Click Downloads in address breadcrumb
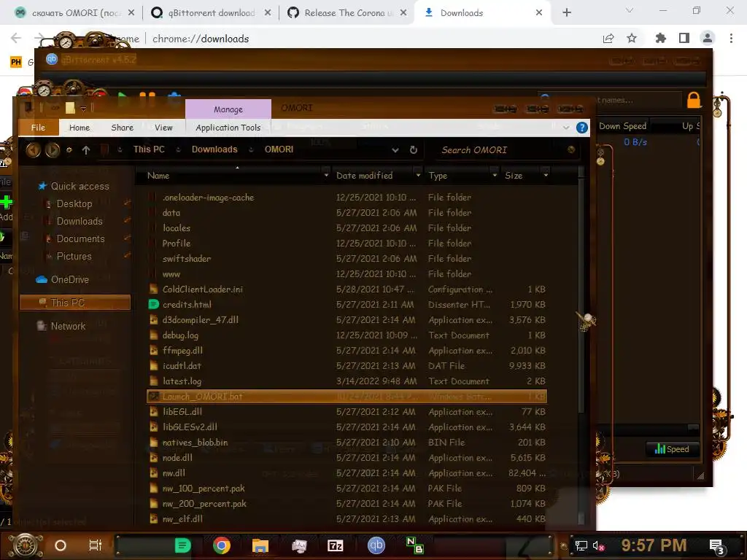Image resolution: width=747 pixels, height=560 pixels. click(x=214, y=149)
